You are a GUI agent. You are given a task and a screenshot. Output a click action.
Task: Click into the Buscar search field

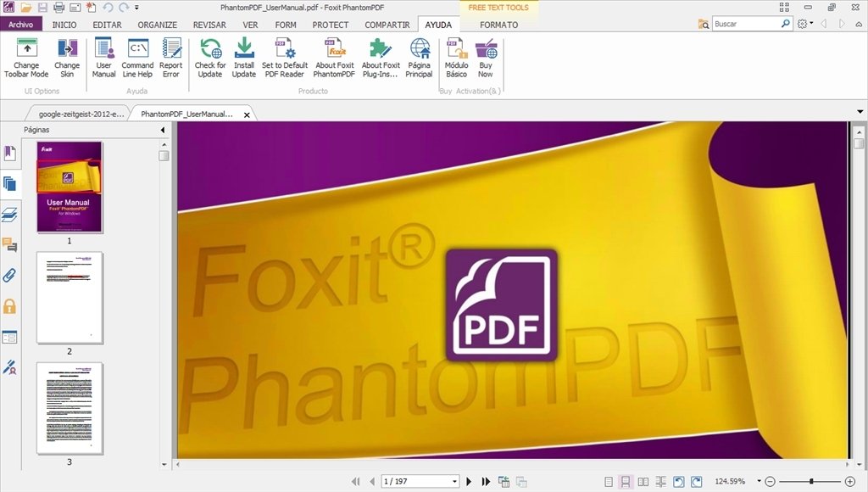click(746, 24)
